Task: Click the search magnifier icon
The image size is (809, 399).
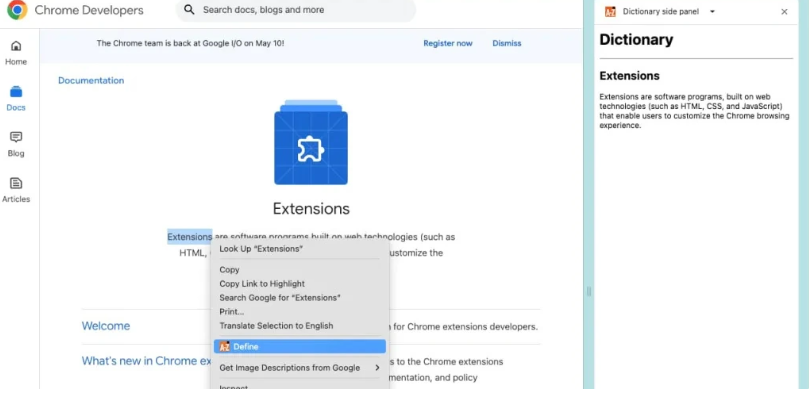Action: coord(189,10)
